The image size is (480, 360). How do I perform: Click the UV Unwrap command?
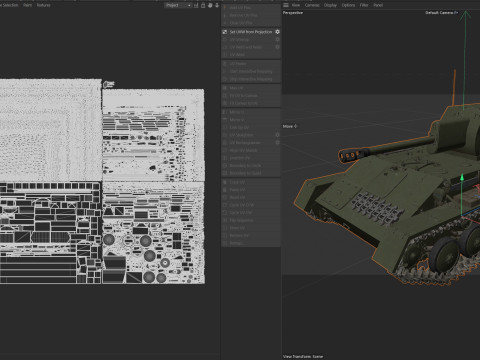point(251,40)
